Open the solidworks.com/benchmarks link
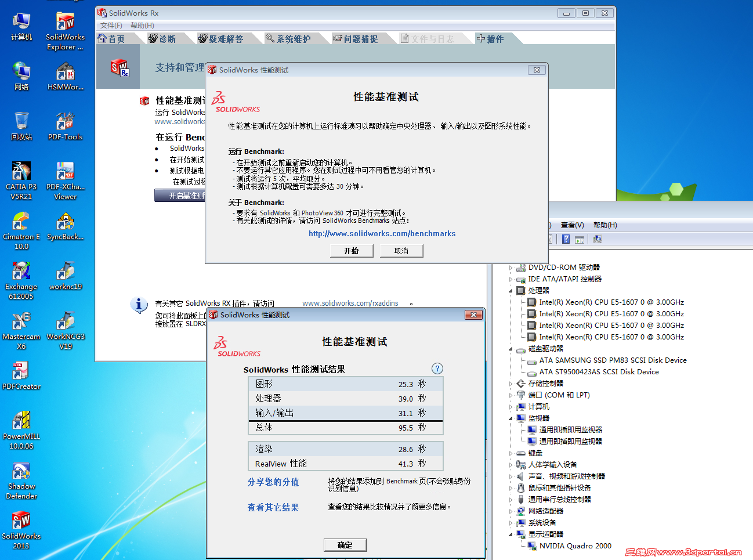Screen dimensions: 753x560 point(382,234)
